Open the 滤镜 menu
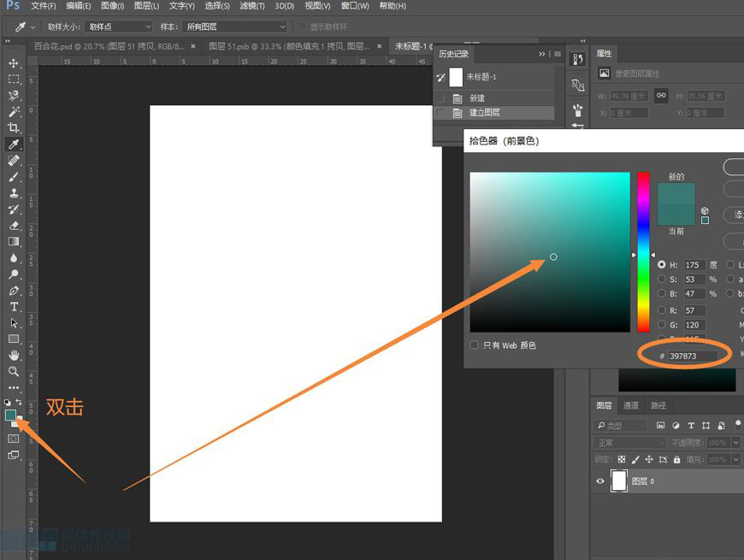The height and width of the screenshot is (560, 744). 251,6
